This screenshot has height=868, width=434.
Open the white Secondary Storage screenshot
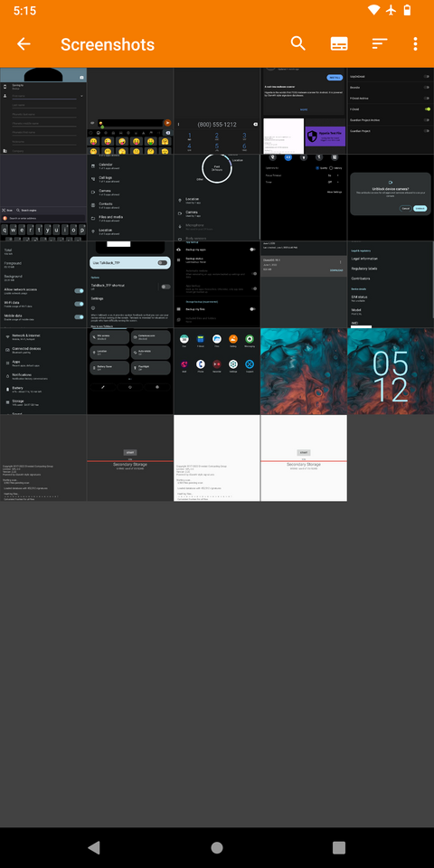304,458
